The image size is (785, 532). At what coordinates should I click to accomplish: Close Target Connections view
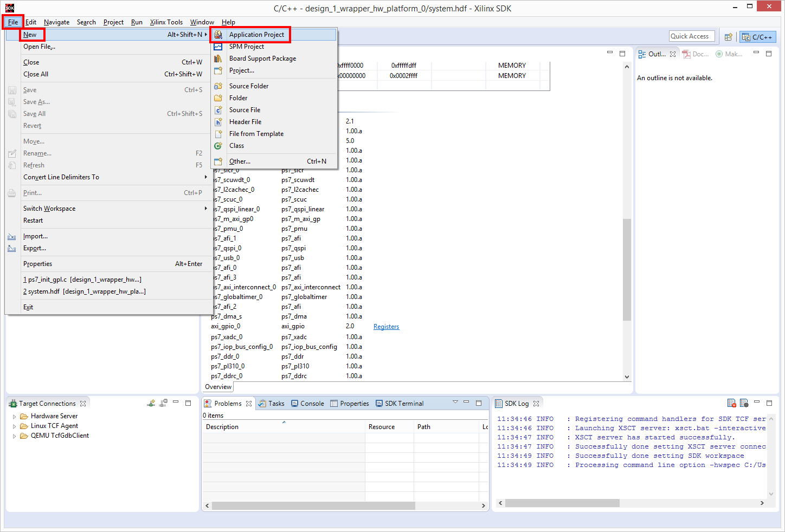83,404
